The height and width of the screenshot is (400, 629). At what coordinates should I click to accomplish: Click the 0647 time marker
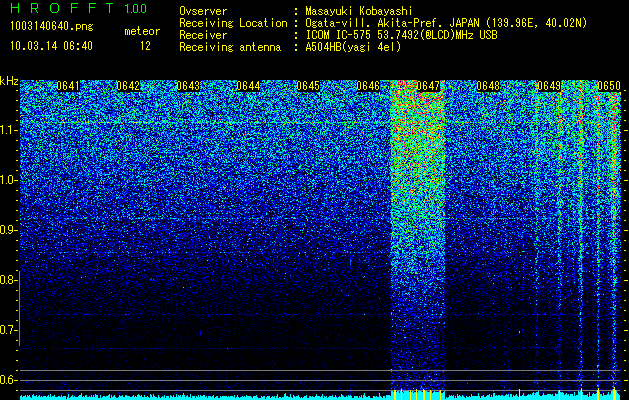[x=428, y=86]
